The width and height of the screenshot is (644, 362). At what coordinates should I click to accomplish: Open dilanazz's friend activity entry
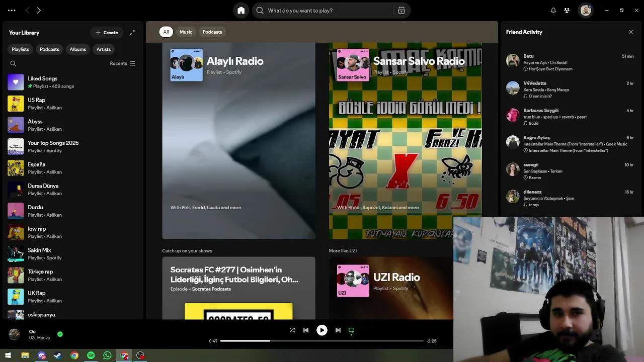tap(570, 198)
